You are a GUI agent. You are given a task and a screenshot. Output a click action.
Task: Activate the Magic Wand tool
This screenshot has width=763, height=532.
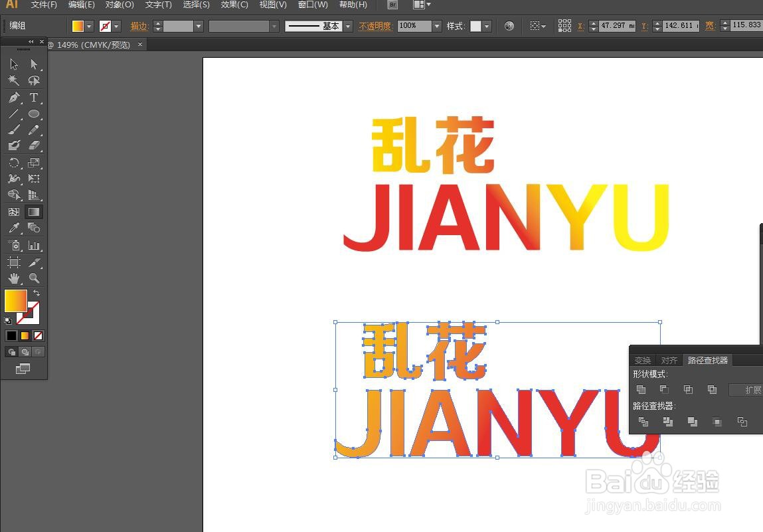point(13,80)
